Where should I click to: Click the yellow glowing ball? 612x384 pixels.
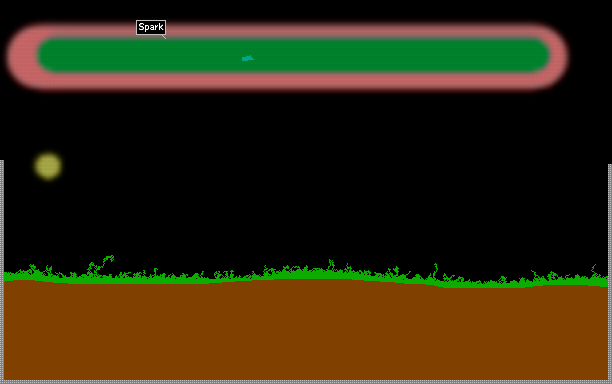pos(48,166)
